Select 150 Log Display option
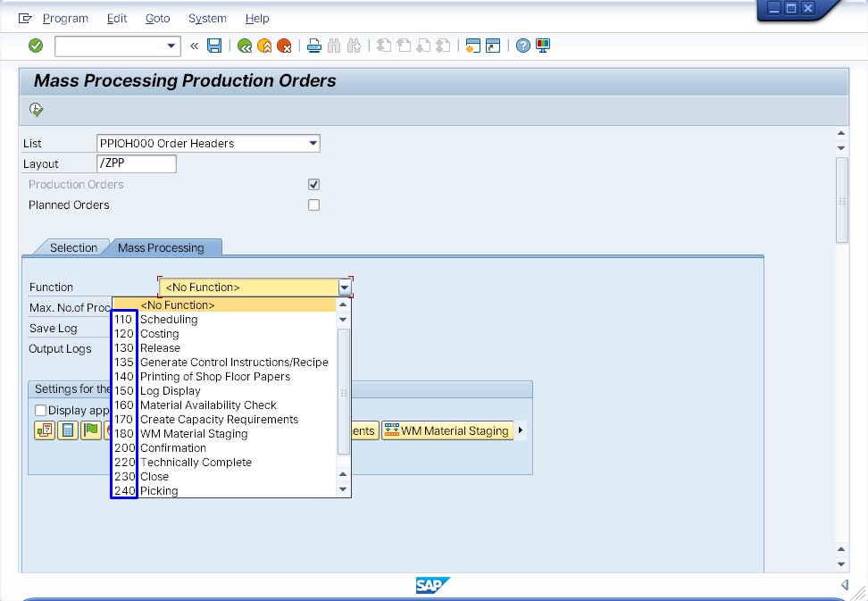The height and width of the screenshot is (601, 868). tap(224, 391)
